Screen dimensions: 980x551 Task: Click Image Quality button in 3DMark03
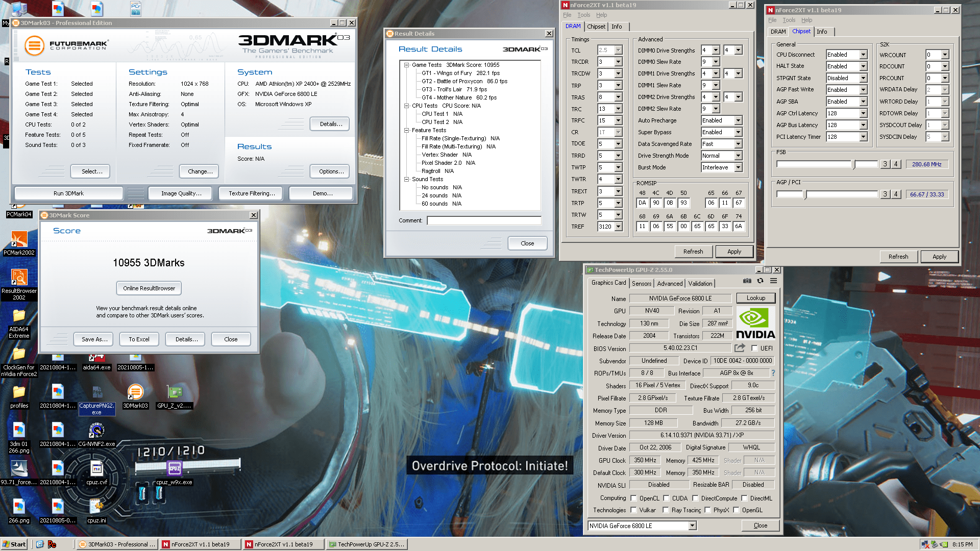pyautogui.click(x=181, y=193)
